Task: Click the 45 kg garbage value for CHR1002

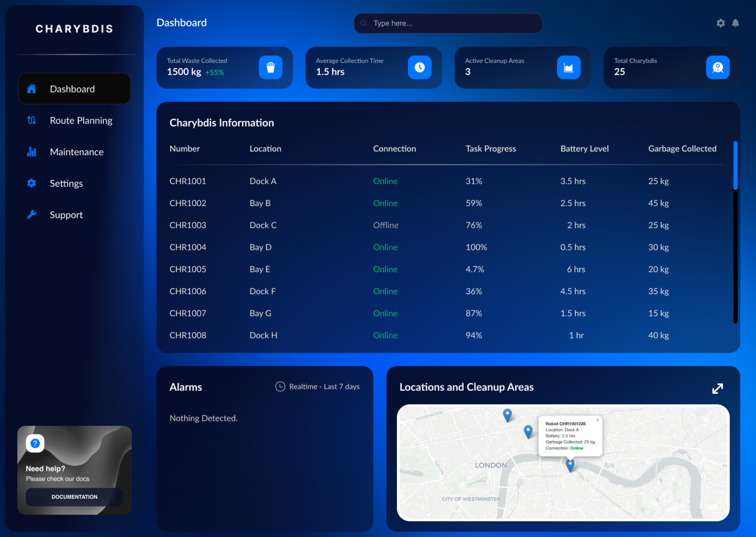Action: click(659, 203)
